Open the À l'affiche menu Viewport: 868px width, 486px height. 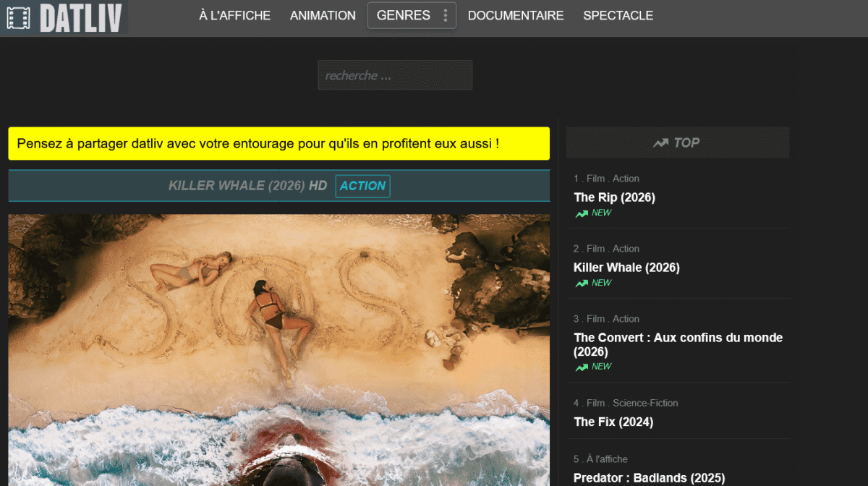pyautogui.click(x=234, y=15)
